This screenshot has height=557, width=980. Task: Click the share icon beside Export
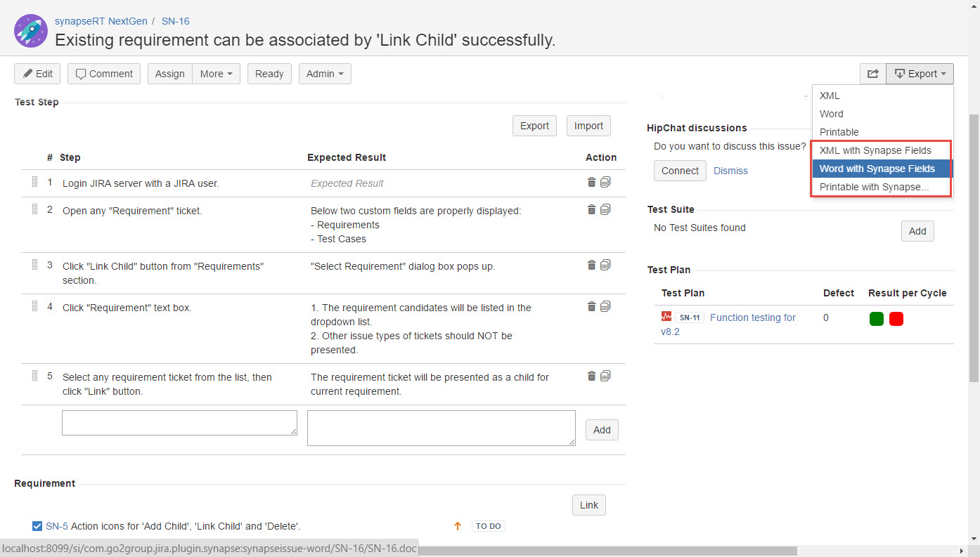pyautogui.click(x=872, y=74)
